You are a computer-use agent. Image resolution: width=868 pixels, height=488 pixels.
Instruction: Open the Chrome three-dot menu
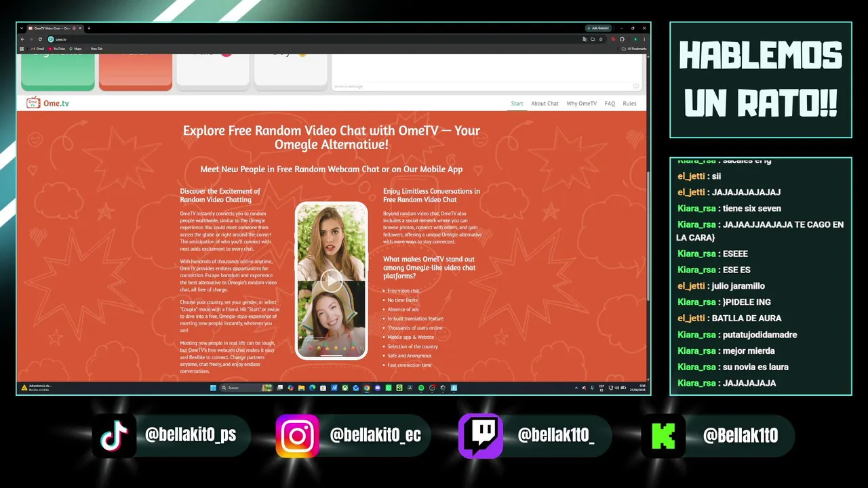(x=644, y=39)
